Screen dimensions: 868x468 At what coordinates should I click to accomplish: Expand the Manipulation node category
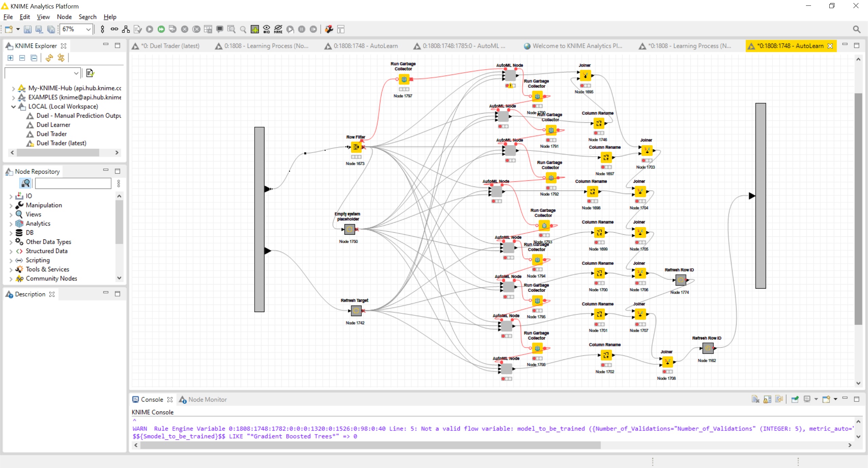coord(11,206)
